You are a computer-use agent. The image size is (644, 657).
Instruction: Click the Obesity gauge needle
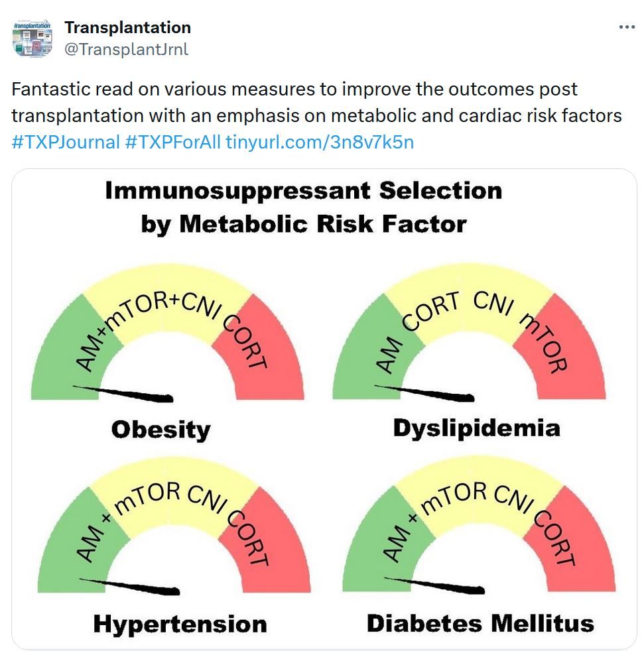tap(123, 393)
